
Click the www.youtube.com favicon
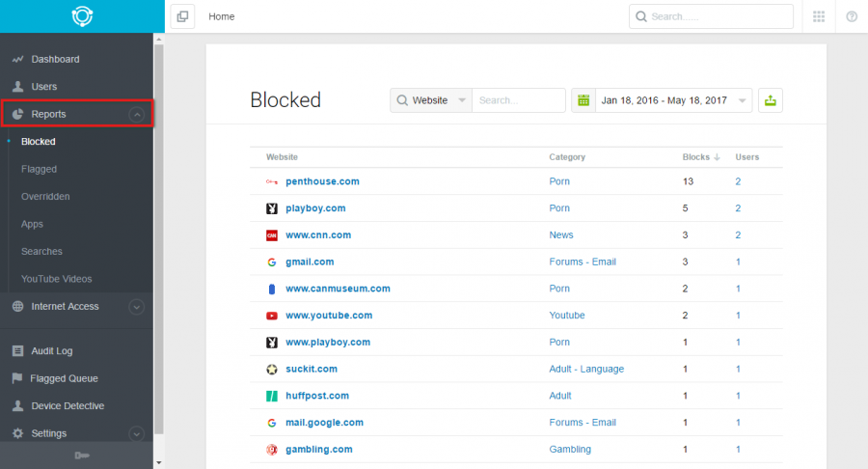(272, 316)
